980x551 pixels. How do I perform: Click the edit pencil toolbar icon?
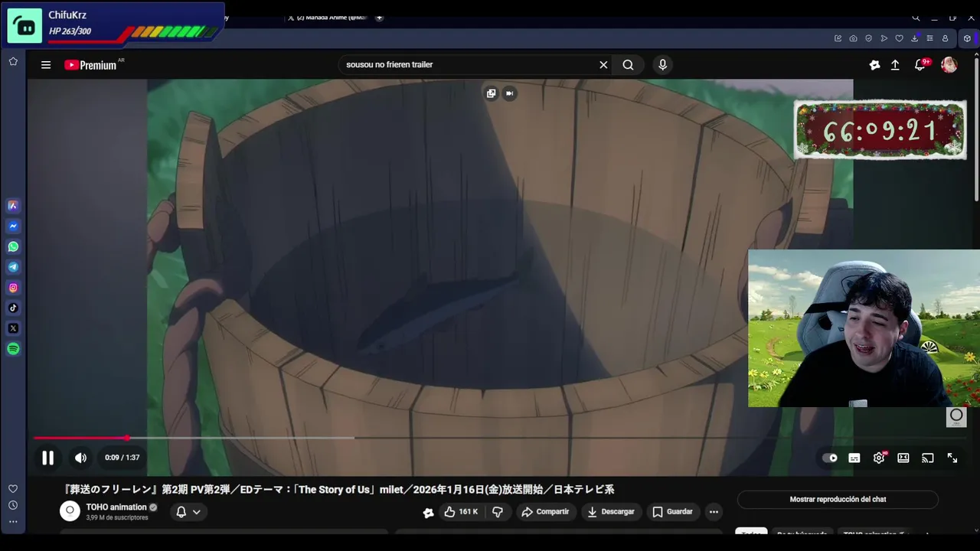(838, 38)
